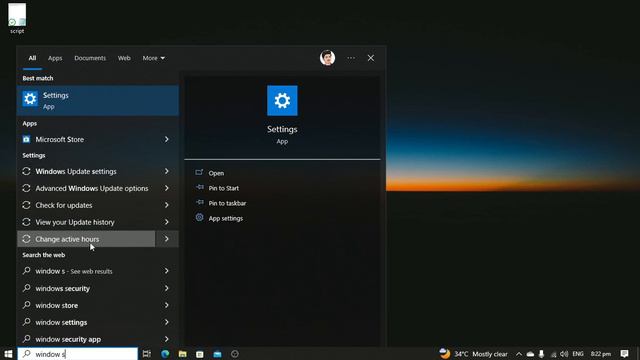Switch to the All tab

click(32, 58)
